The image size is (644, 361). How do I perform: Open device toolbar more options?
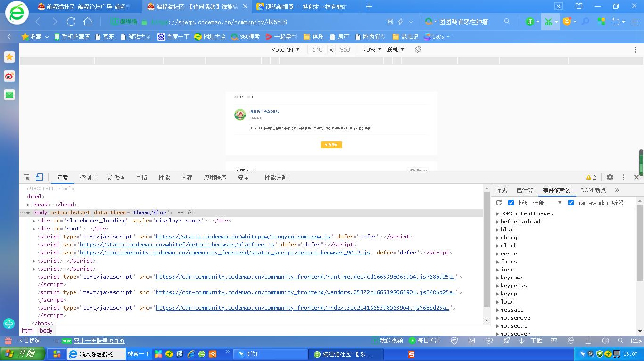coord(635,49)
